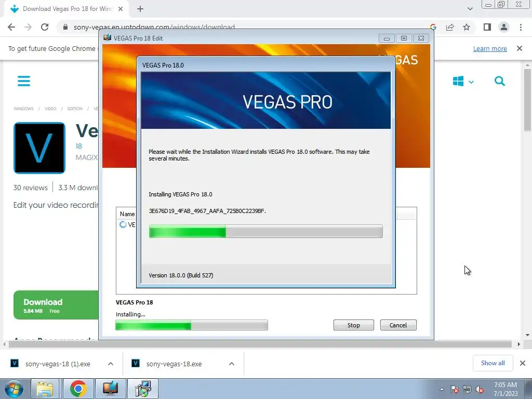Show hidden system tray icons
Image resolution: width=532 pixels, height=399 pixels.
(x=442, y=389)
